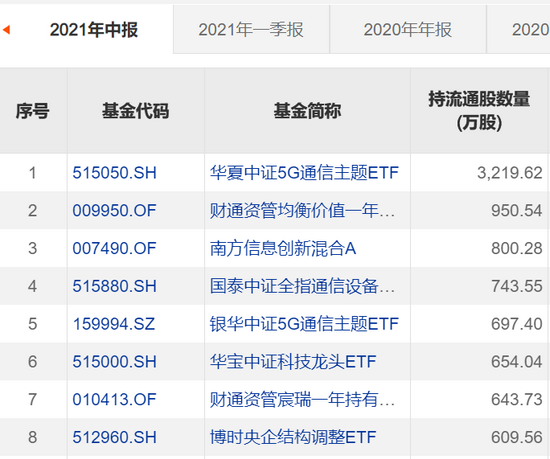
Task: Open 博时央企结构调整ETF fund link
Action: pos(293,437)
